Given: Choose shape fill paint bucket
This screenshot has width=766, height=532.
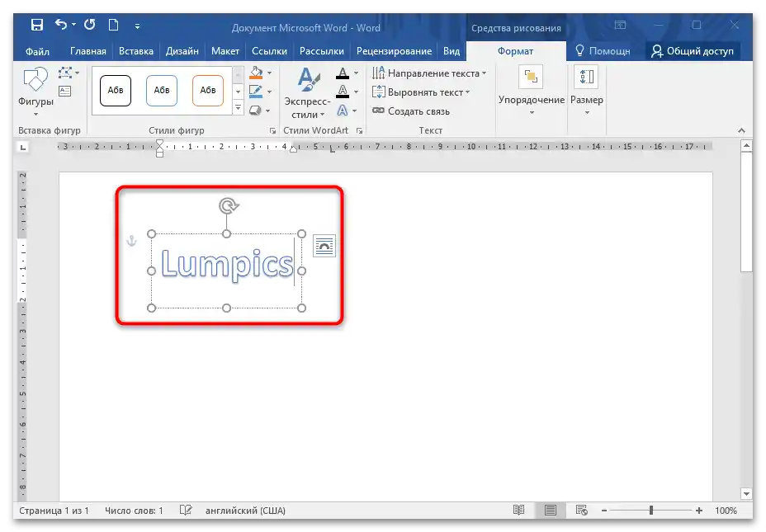Looking at the screenshot, I should pyautogui.click(x=256, y=73).
